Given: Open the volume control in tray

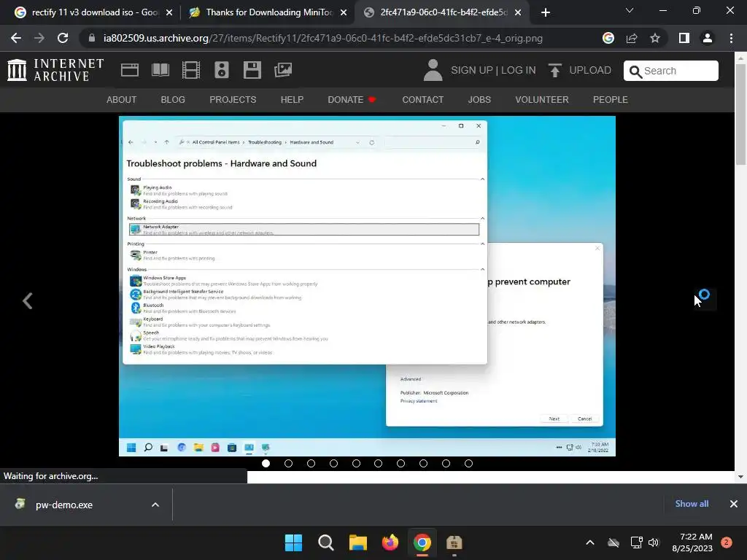Looking at the screenshot, I should click(x=654, y=542).
